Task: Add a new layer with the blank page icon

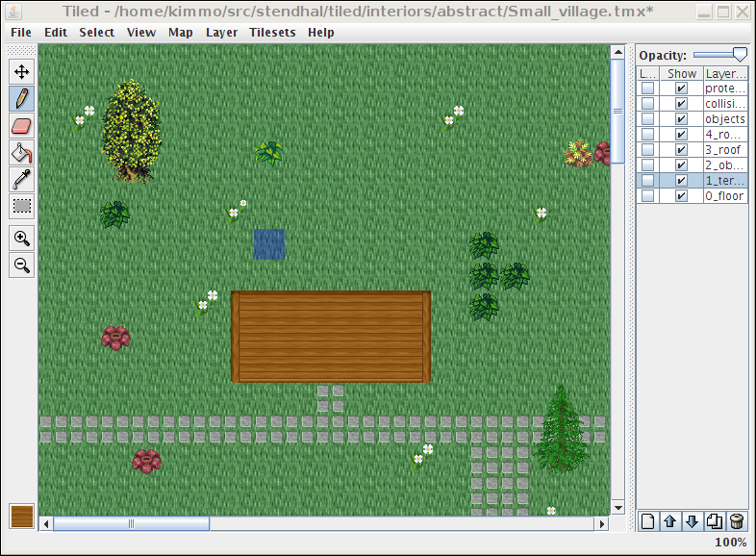Action: [x=648, y=521]
